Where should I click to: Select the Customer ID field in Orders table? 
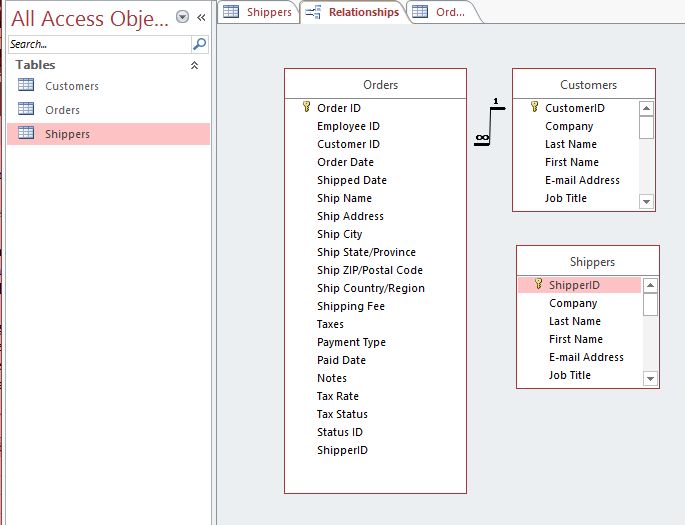[348, 144]
